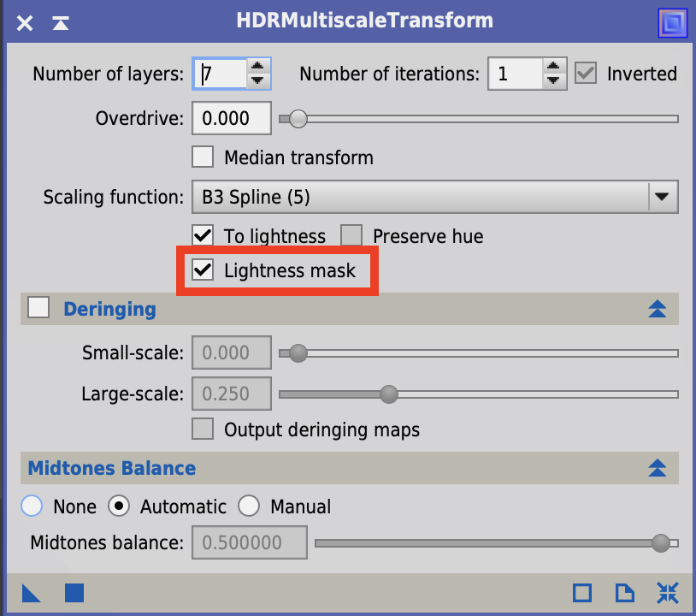Increase the Number of layers value
This screenshot has height=616, width=696.
tap(257, 66)
